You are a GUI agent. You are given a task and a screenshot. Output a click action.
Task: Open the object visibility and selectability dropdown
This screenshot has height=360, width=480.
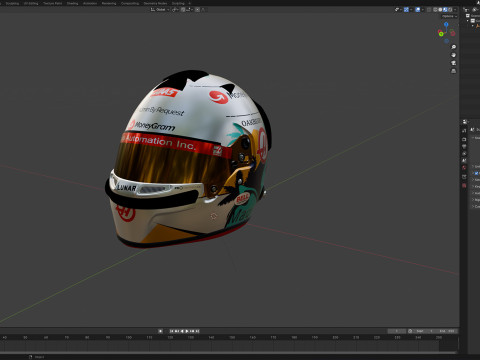click(398, 10)
